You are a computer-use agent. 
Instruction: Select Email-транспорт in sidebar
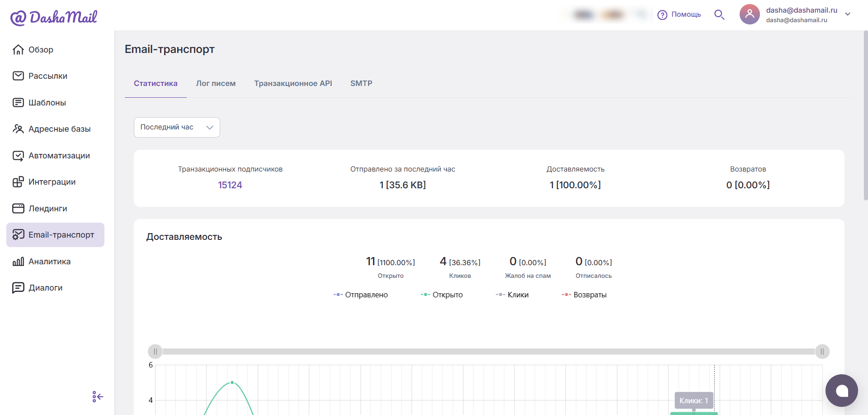55,235
